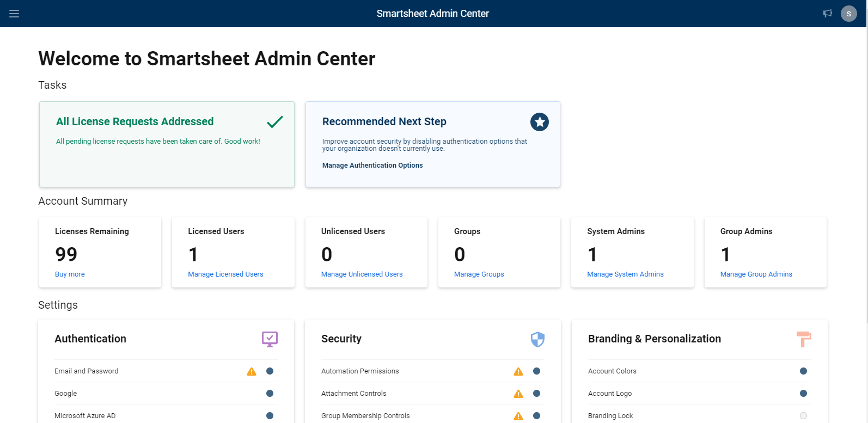Select the All License Requests Addressed card
The width and height of the screenshot is (868, 423).
167,144
